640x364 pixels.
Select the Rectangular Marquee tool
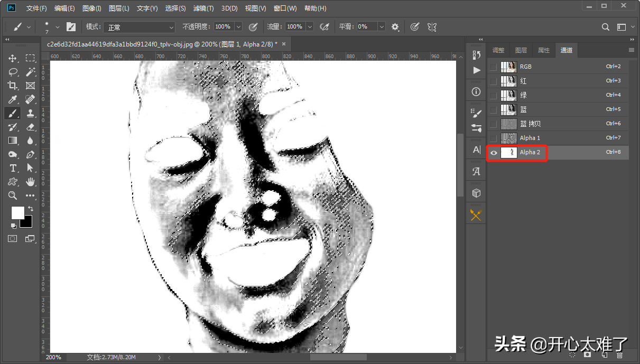[x=30, y=58]
